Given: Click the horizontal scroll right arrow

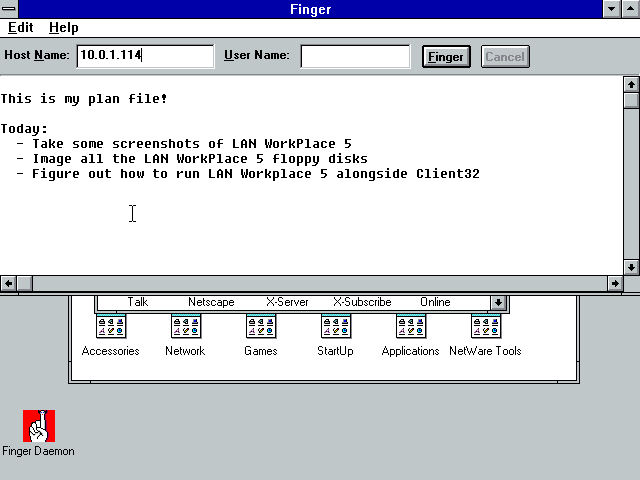Looking at the screenshot, I should point(615,283).
